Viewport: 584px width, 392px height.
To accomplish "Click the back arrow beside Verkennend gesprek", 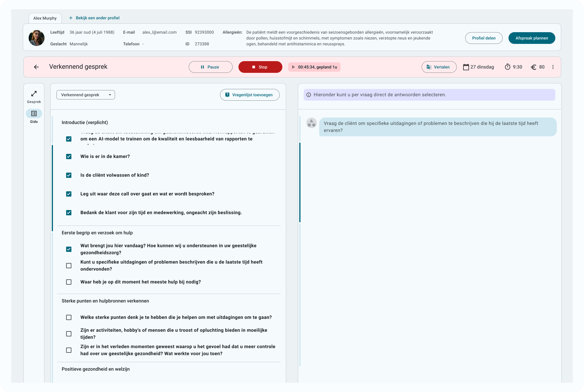I will (36, 67).
